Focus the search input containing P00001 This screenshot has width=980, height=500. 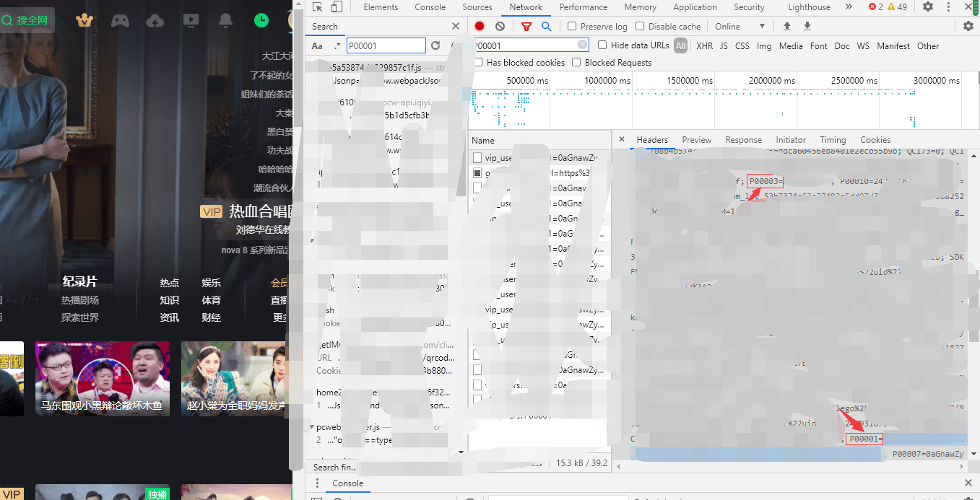(386, 45)
